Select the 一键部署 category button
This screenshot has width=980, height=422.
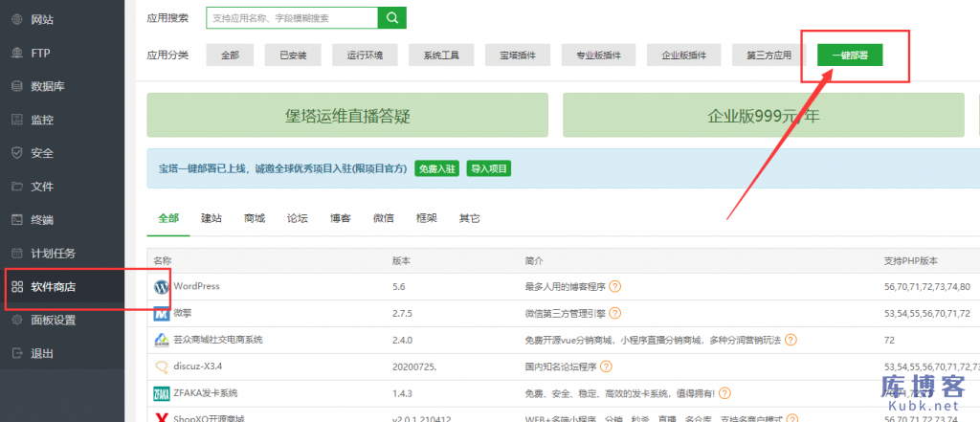[x=850, y=56]
